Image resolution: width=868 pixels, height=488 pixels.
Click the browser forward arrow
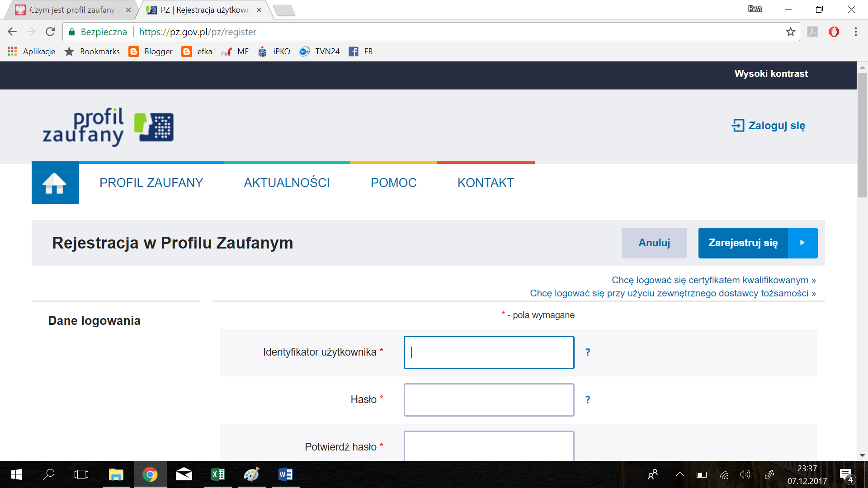[x=31, y=32]
